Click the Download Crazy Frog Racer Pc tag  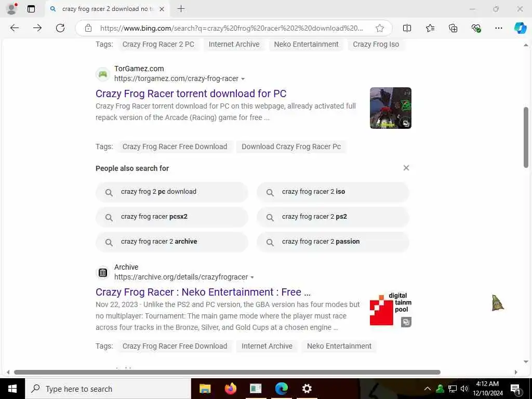pos(291,147)
